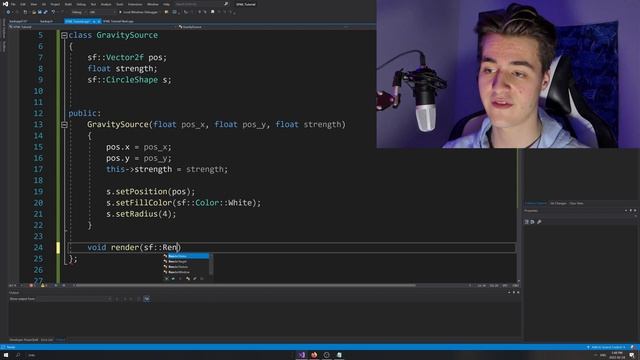640x360 pixels.
Task: Click the error count indicator below editor
Action: (x=32, y=285)
